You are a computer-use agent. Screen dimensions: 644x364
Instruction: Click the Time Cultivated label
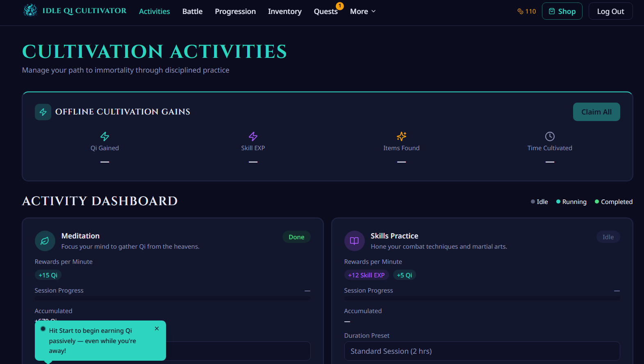tap(550, 148)
